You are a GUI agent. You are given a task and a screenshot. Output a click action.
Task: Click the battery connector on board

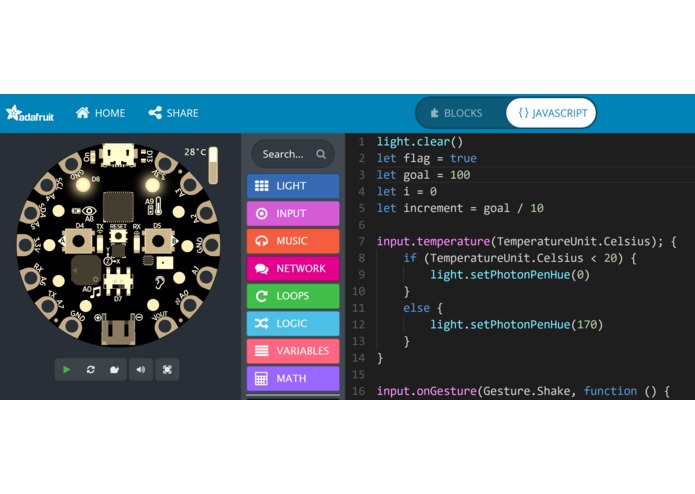pos(118,329)
